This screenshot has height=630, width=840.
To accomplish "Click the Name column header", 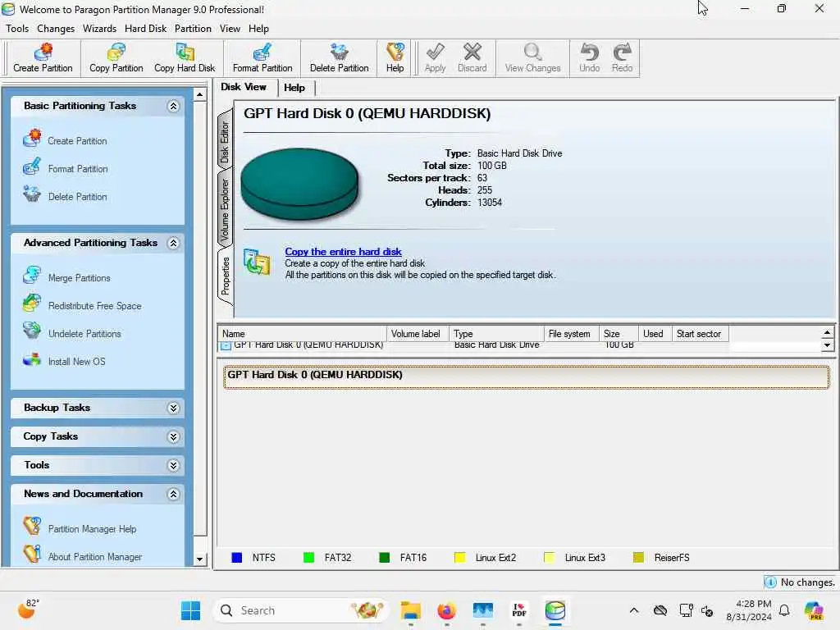I will click(302, 334).
